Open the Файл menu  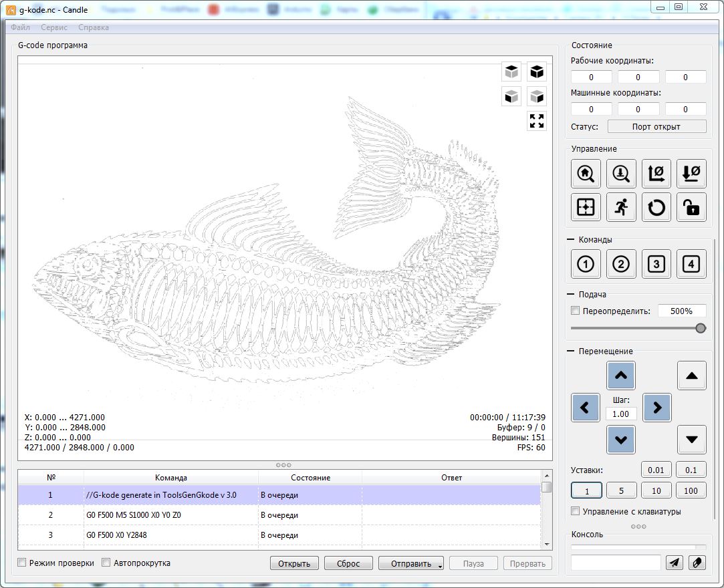[20, 27]
